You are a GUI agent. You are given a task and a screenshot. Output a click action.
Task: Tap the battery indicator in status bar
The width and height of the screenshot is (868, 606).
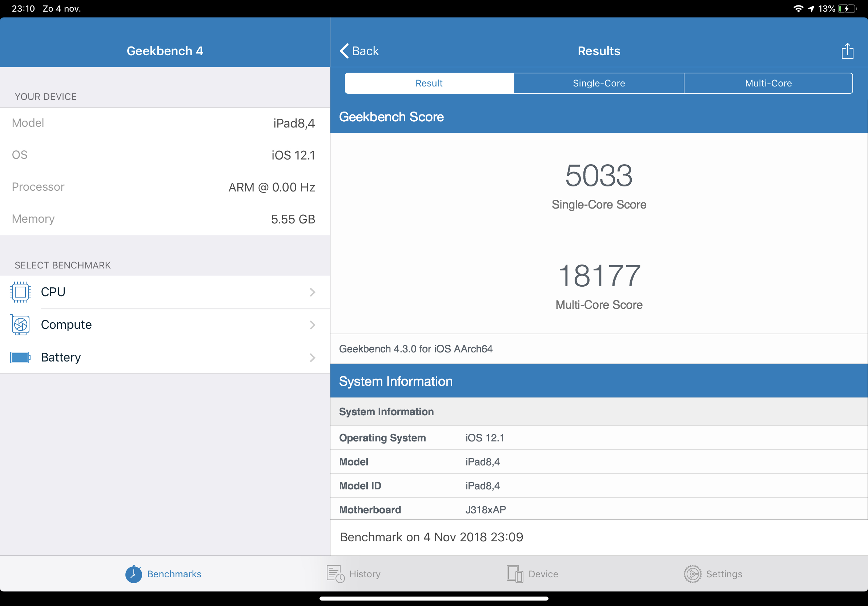tap(847, 9)
